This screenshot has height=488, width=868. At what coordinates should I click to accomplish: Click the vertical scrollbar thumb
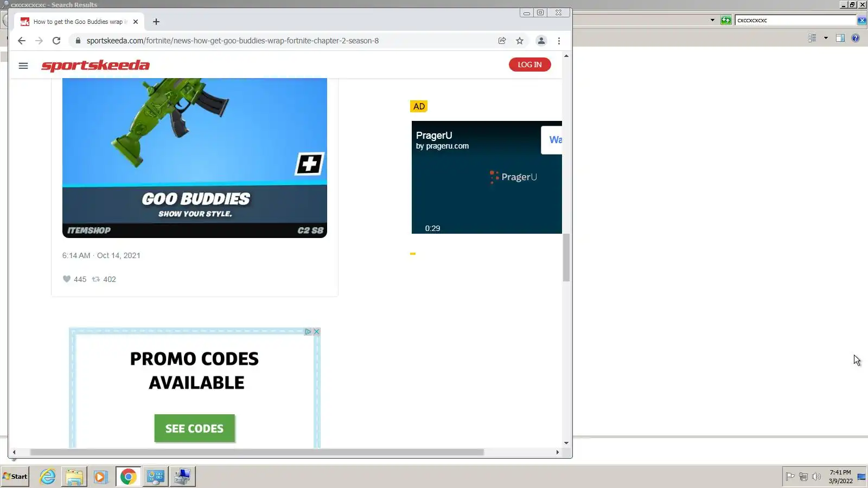click(x=566, y=258)
